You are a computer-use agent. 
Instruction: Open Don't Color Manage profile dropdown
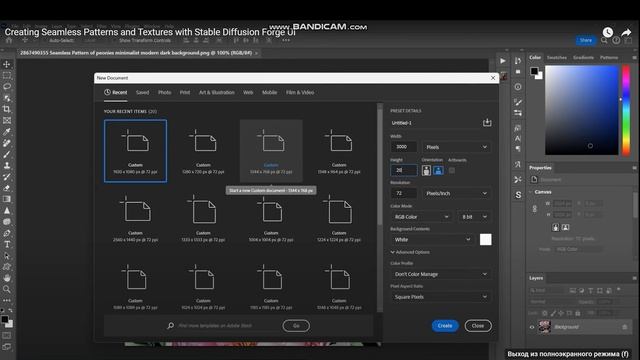tap(440, 274)
